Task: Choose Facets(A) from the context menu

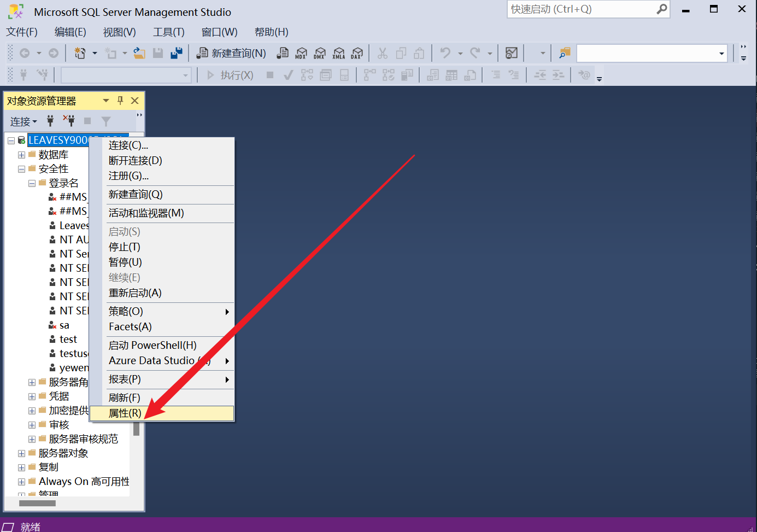Action: pos(162,326)
